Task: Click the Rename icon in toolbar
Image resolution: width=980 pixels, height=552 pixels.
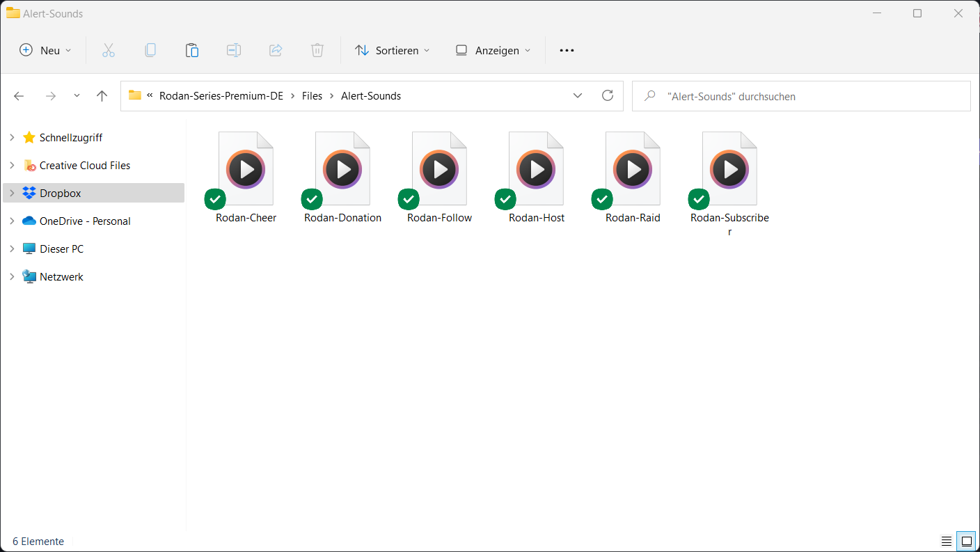Action: pyautogui.click(x=233, y=50)
